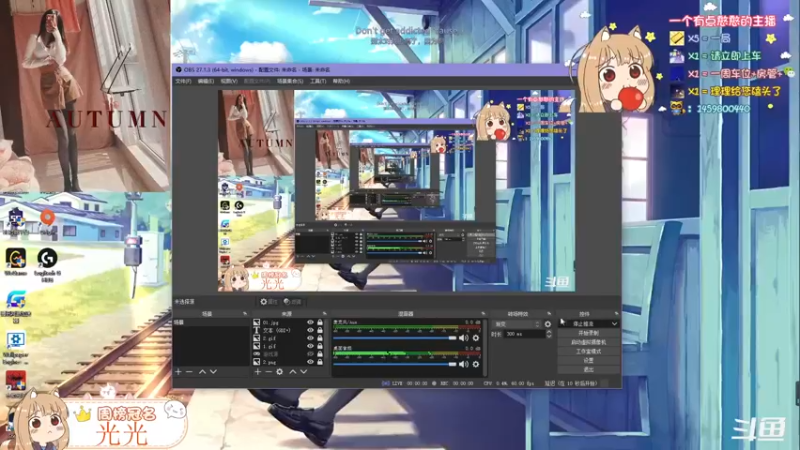This screenshot has width=800, height=450.
Task: Click the 退出 exit button
Action: (589, 369)
